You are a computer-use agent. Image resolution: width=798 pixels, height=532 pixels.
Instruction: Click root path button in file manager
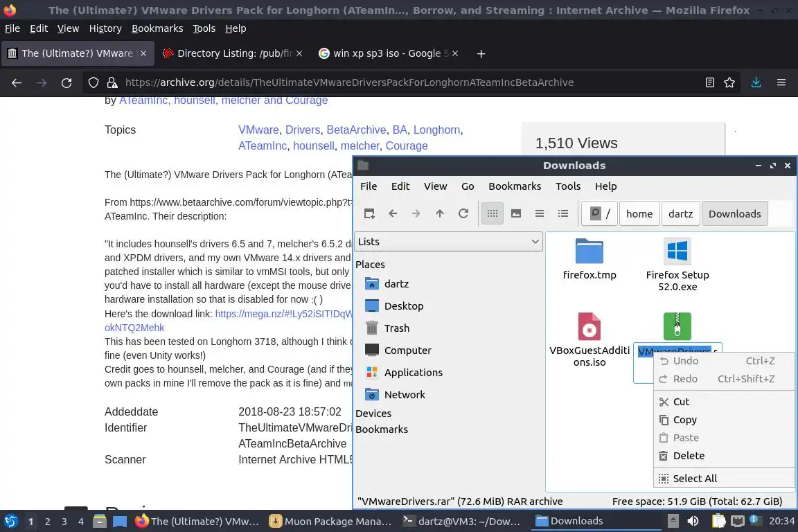[600, 213]
